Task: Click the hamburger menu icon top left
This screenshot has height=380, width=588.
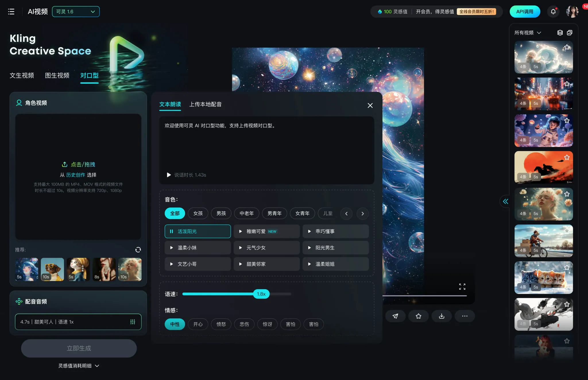Action: coord(11,11)
